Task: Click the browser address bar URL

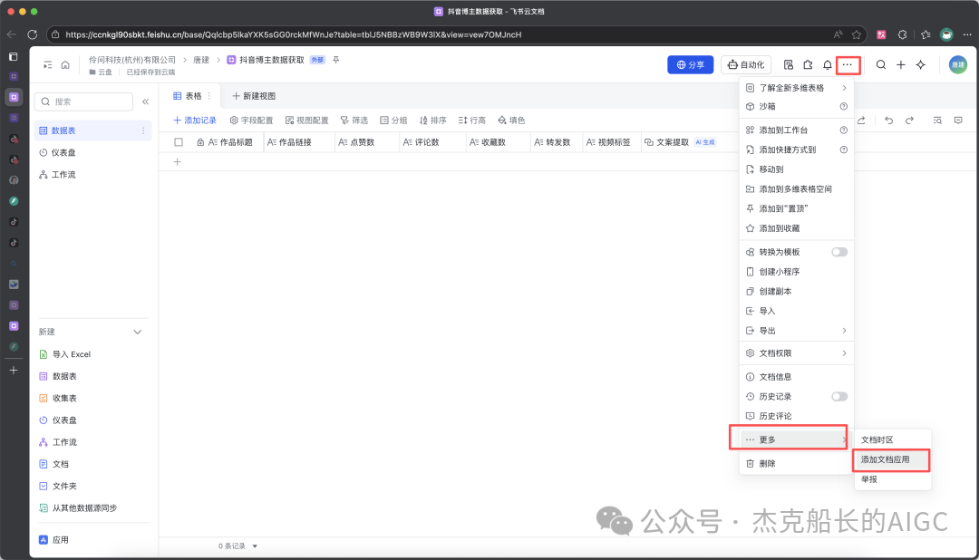Action: (294, 35)
